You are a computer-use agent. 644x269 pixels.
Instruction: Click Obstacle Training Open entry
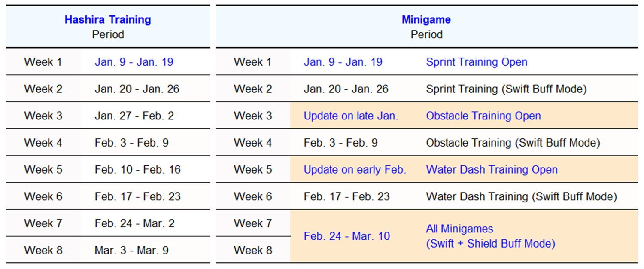(483, 116)
